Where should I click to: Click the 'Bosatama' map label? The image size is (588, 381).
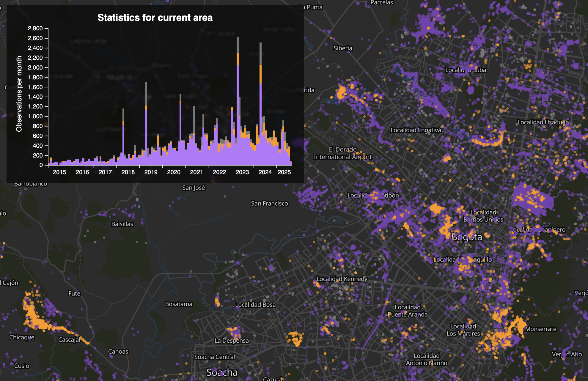point(179,304)
